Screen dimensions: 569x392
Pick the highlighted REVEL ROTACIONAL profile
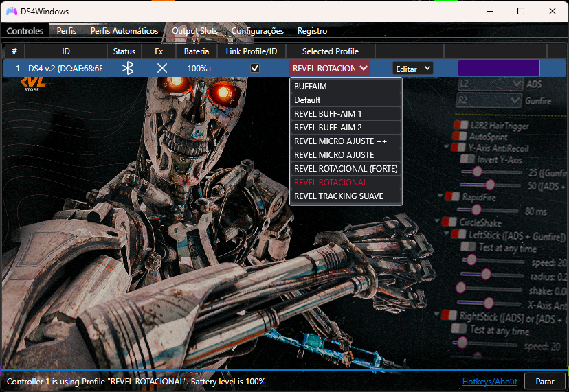click(346, 183)
